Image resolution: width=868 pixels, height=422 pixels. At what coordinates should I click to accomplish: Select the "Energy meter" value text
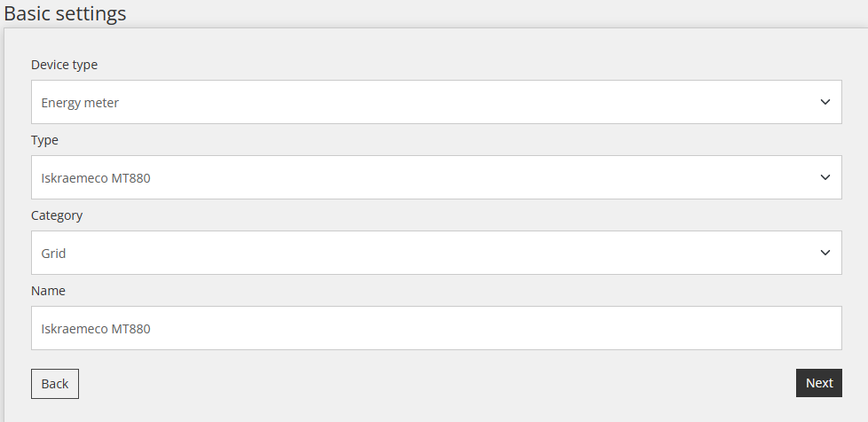click(80, 103)
